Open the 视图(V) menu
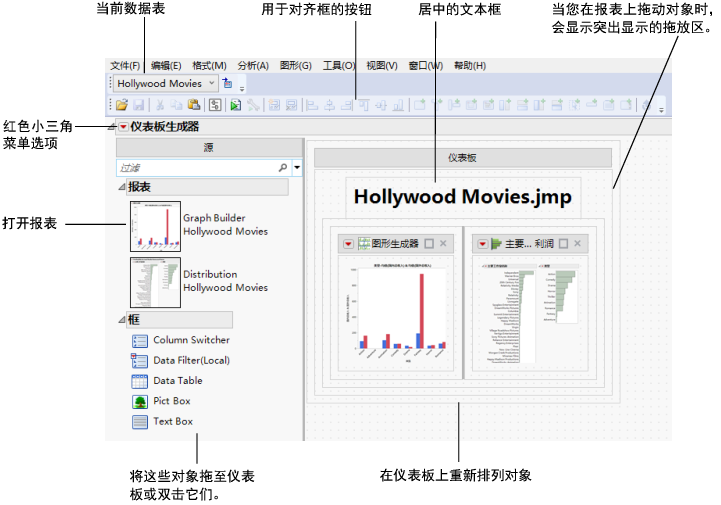Viewport: 721px width, 505px height. coord(382,66)
